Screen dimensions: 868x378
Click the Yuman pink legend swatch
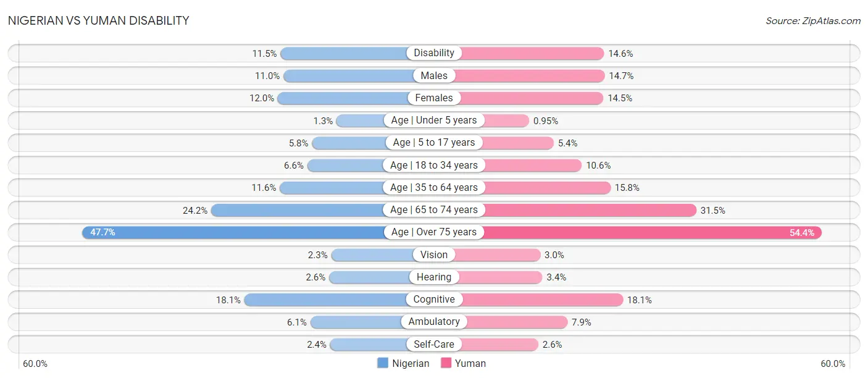click(446, 363)
